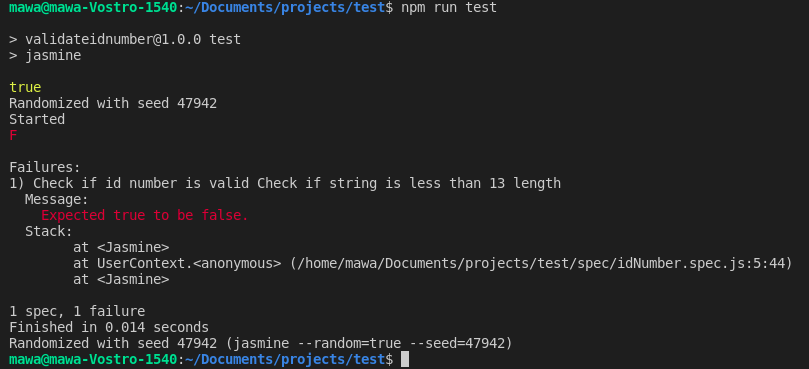Click the 'npm run test' command text
Viewport: 809px width, 369px height.
coord(449,8)
